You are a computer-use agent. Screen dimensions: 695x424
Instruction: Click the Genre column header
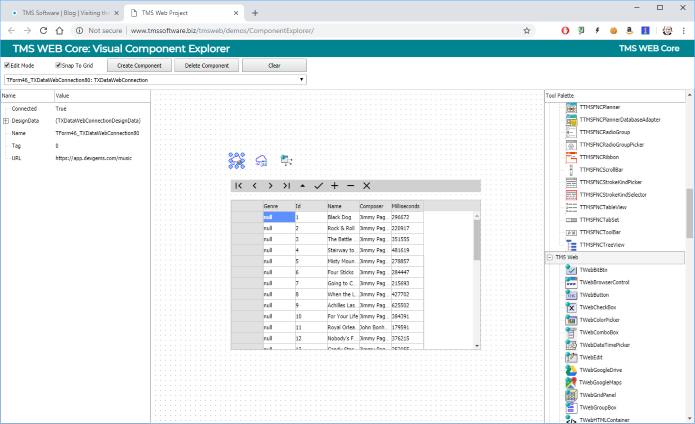tap(279, 206)
